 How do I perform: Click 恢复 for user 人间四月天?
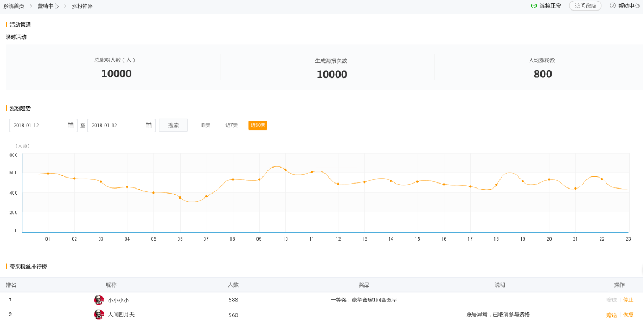click(628, 315)
